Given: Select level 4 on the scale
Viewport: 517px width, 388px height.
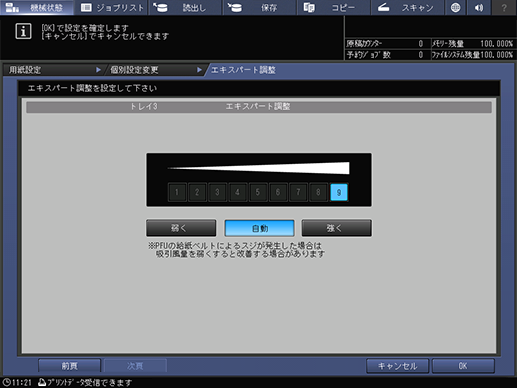Looking at the screenshot, I should pos(237,192).
